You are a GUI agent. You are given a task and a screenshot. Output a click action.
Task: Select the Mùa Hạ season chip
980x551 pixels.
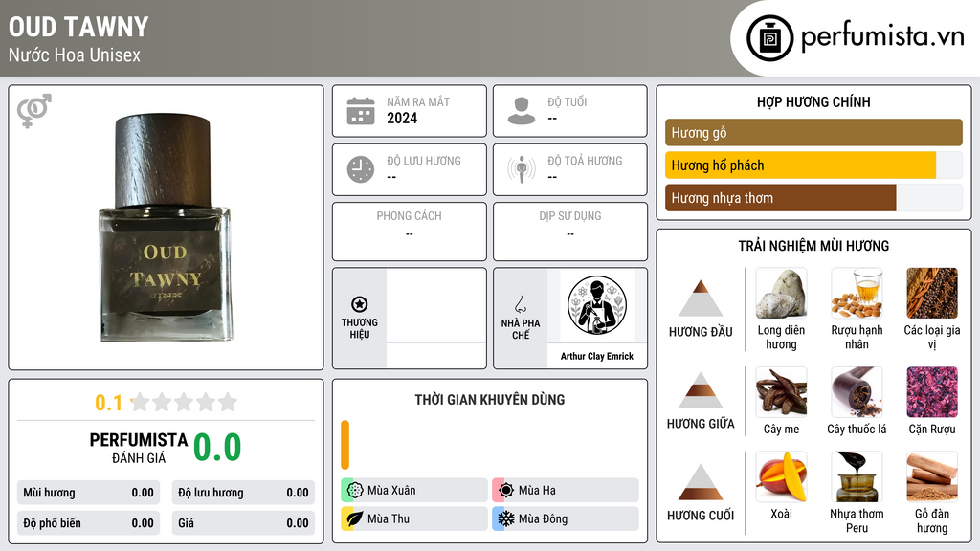566,491
